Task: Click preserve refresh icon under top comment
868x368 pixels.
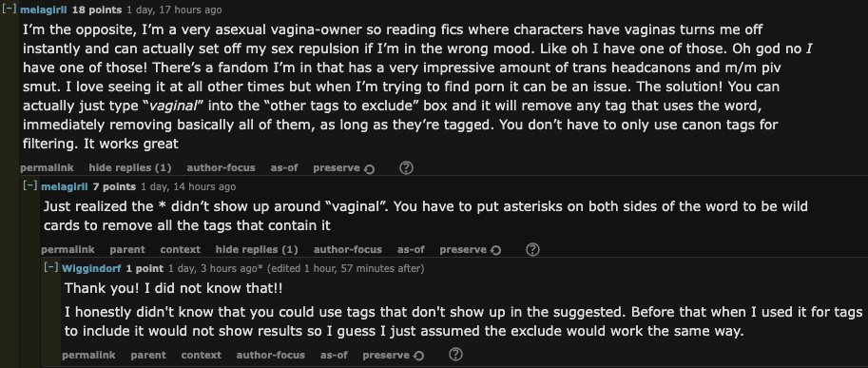Action: (x=369, y=168)
